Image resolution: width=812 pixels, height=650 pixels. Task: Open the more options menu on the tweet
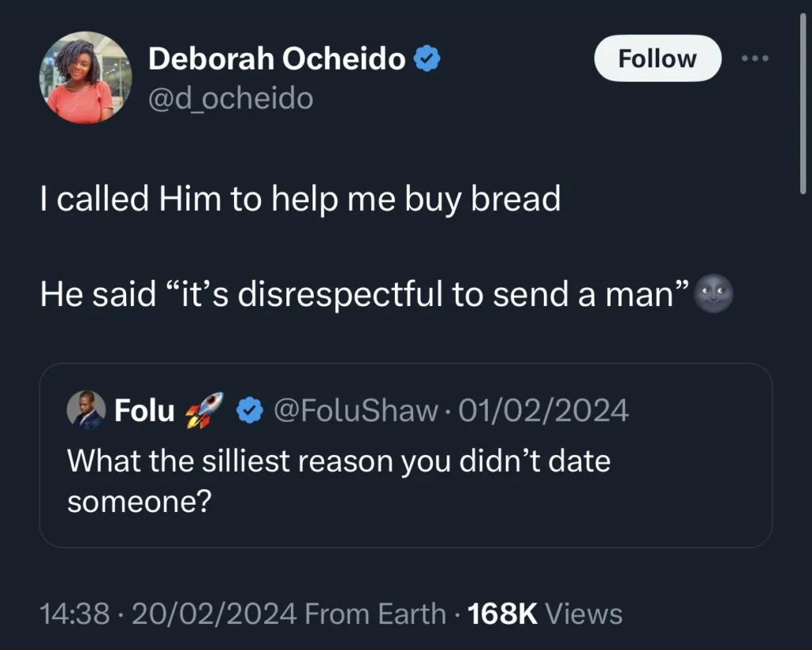click(x=755, y=58)
